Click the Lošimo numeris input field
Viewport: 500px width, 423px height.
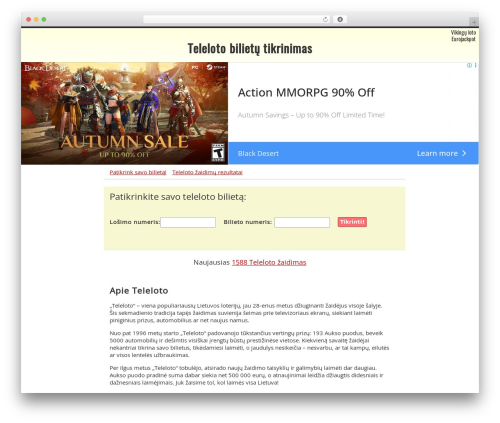click(188, 222)
